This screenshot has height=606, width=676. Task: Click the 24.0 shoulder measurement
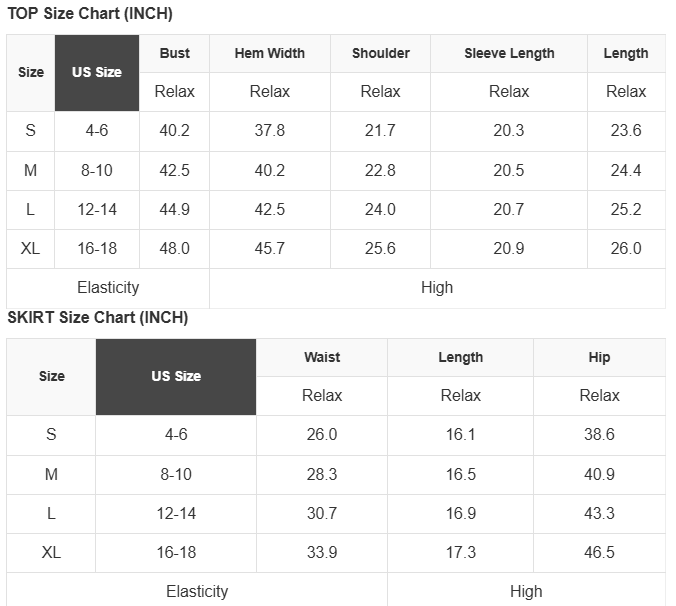click(x=381, y=209)
